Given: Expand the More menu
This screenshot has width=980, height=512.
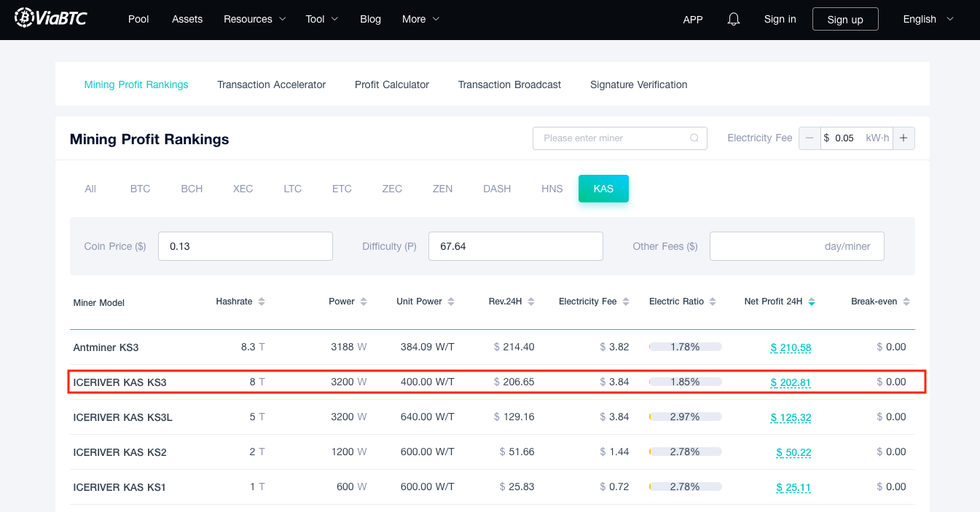Looking at the screenshot, I should [x=421, y=19].
